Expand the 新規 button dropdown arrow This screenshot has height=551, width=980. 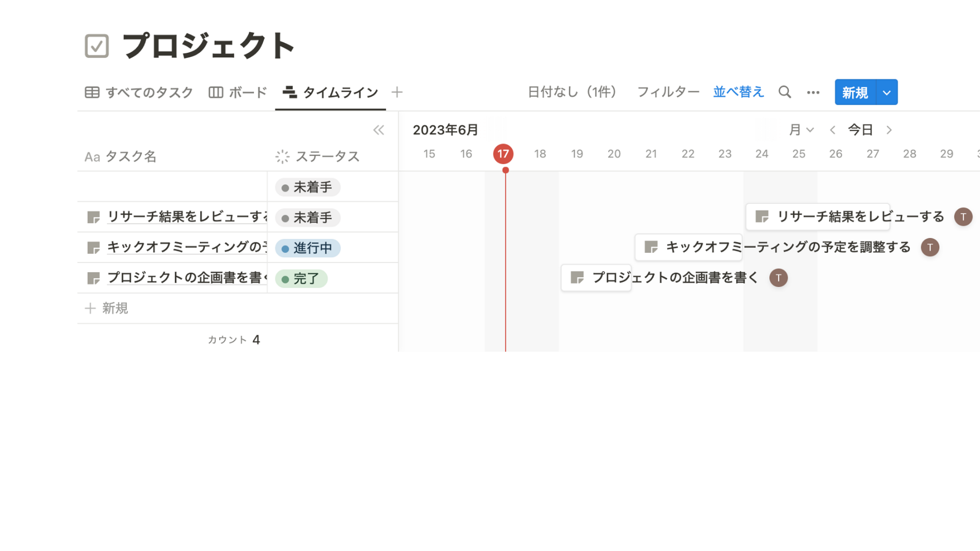click(886, 93)
